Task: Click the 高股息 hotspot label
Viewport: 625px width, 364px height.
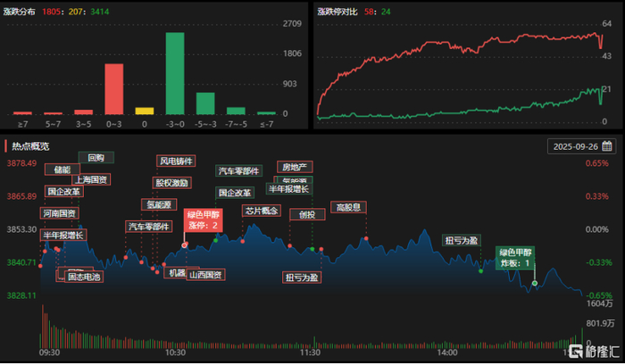Action: pos(348,207)
